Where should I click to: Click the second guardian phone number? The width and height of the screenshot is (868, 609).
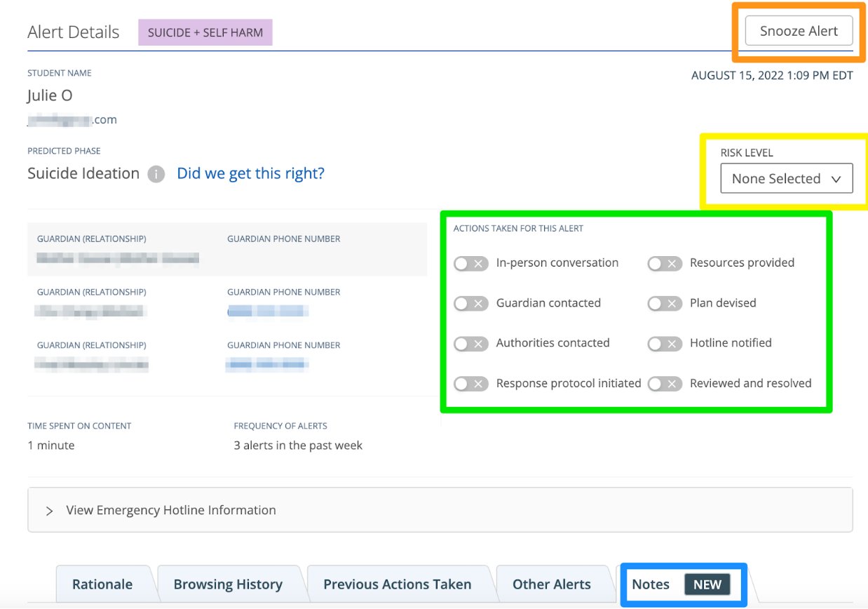click(268, 311)
